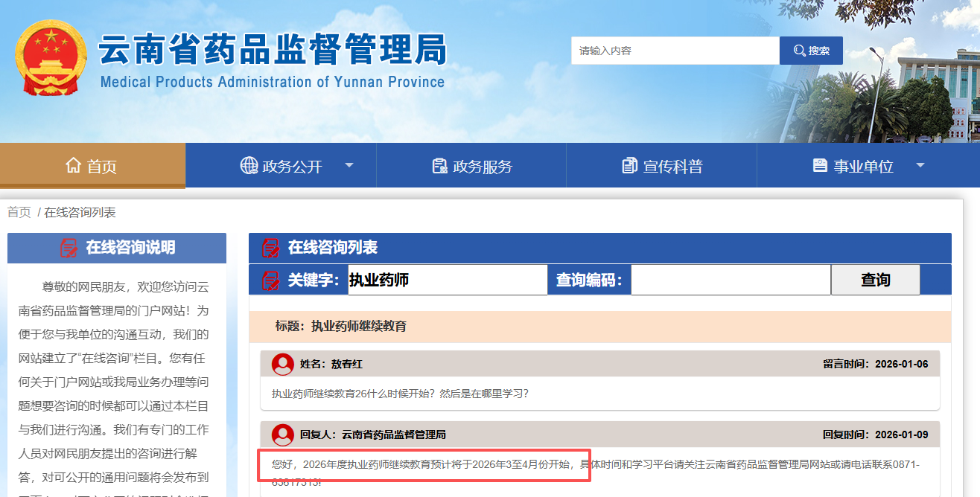The width and height of the screenshot is (980, 497).
Task: Focus the 查询编码 input field
Action: (730, 280)
